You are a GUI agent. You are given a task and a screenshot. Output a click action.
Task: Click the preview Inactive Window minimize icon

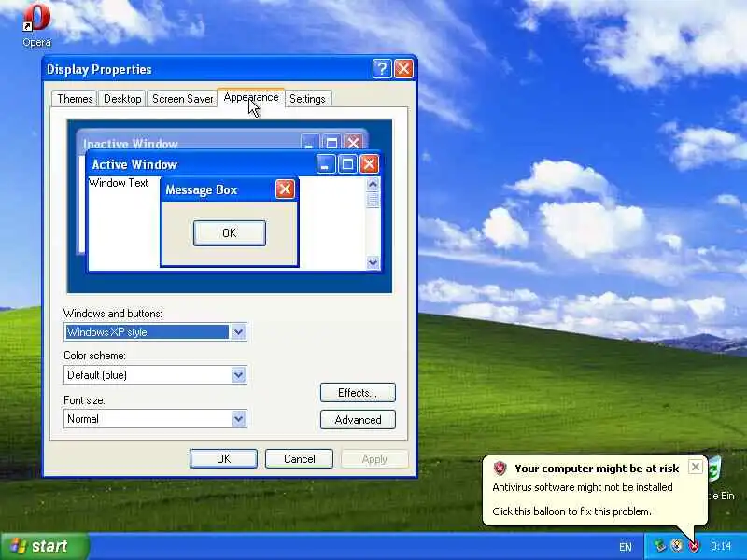[x=310, y=142]
